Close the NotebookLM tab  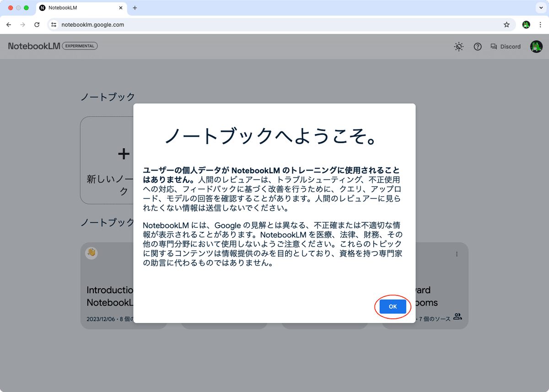pos(120,8)
